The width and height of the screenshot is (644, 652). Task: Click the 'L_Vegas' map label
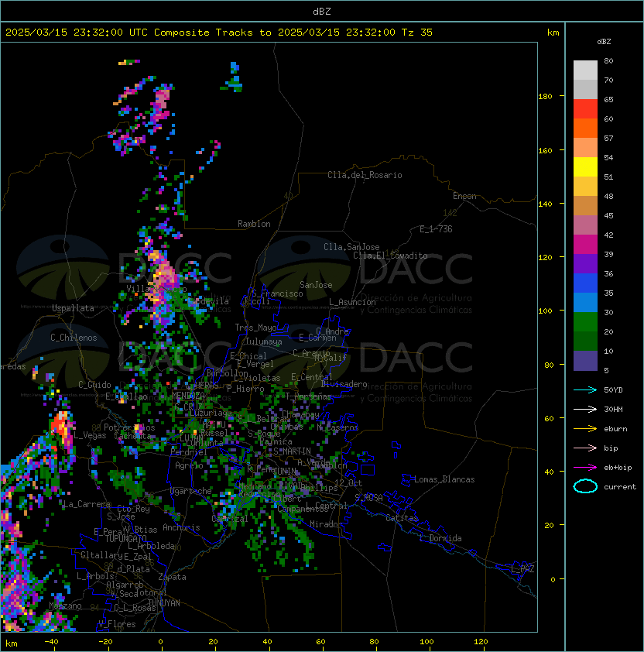(x=91, y=435)
